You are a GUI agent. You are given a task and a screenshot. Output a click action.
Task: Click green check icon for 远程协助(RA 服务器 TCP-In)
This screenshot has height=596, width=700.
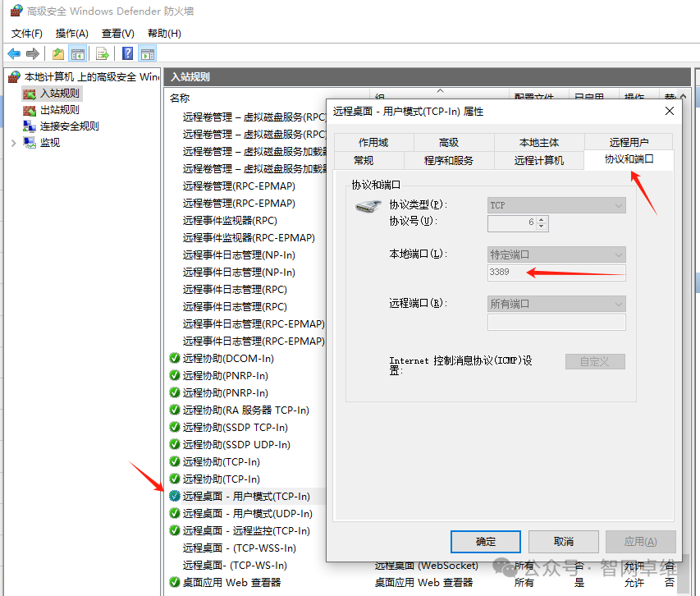pyautogui.click(x=175, y=410)
